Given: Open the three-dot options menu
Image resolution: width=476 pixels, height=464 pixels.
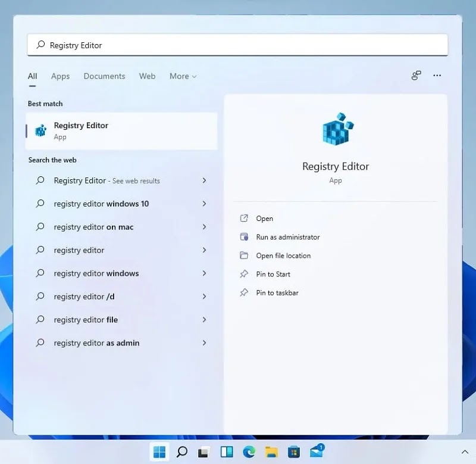Looking at the screenshot, I should click(437, 76).
